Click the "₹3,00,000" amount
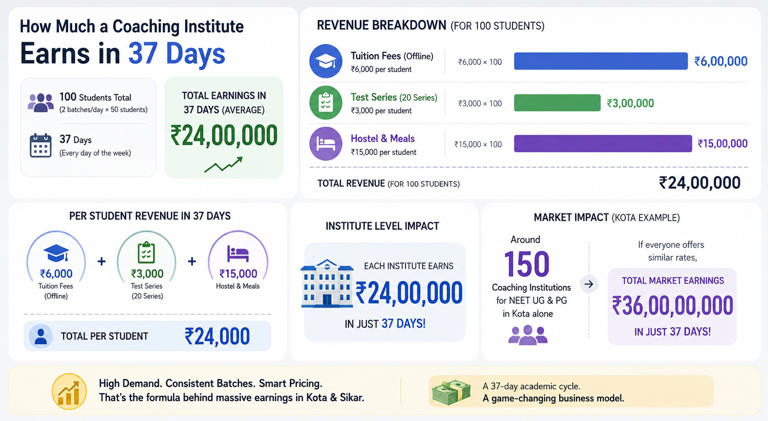The height and width of the screenshot is (421, 768). point(630,103)
